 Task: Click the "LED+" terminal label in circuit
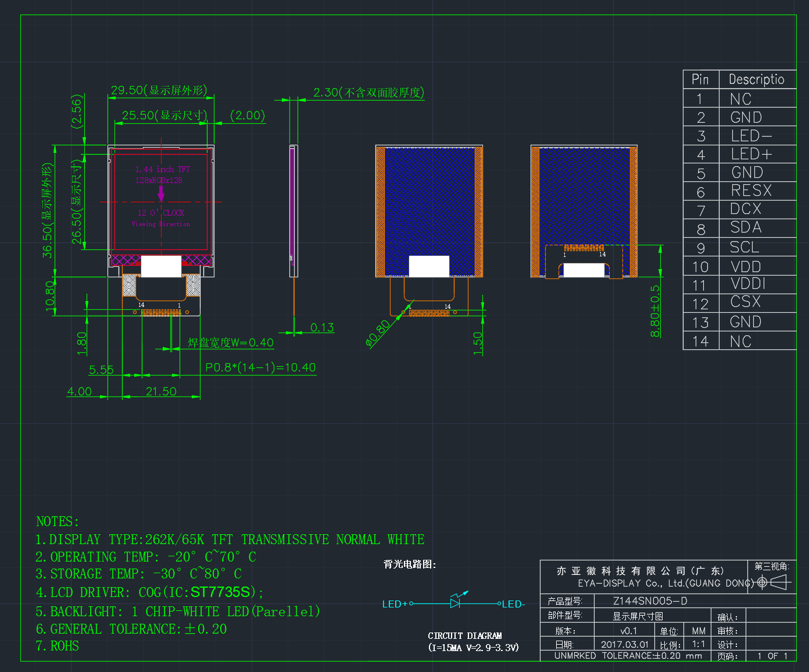(395, 604)
